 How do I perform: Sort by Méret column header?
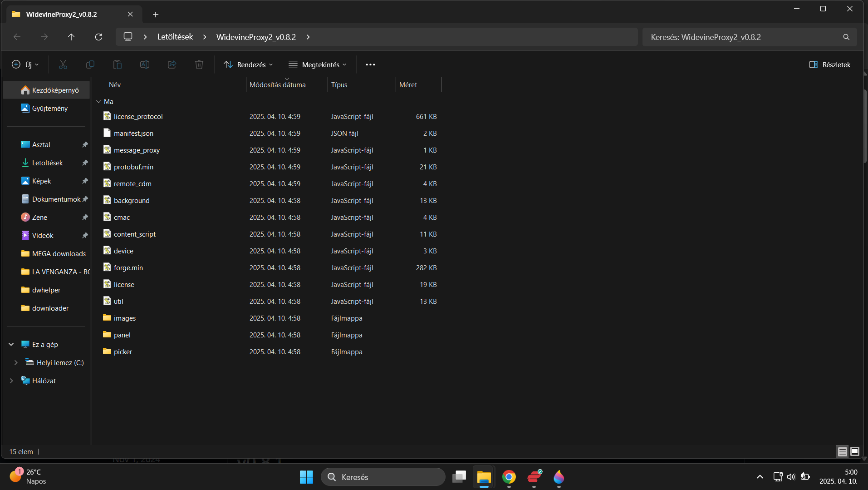(x=408, y=85)
